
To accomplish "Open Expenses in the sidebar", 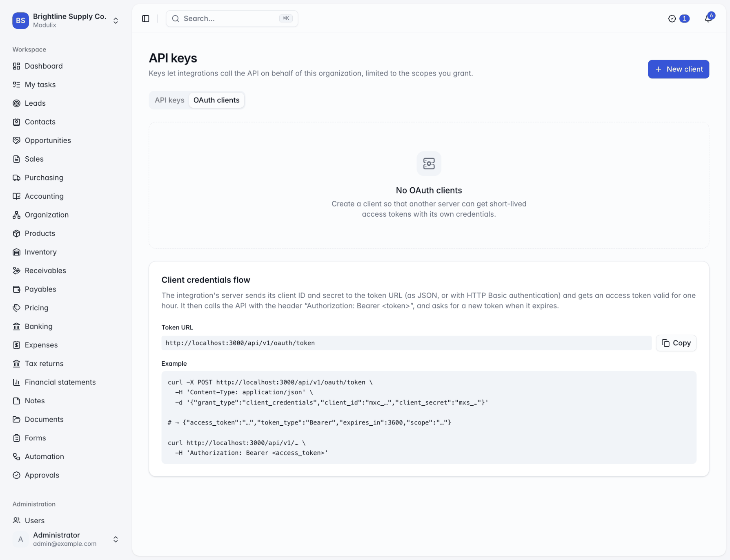I will [x=66, y=345].
